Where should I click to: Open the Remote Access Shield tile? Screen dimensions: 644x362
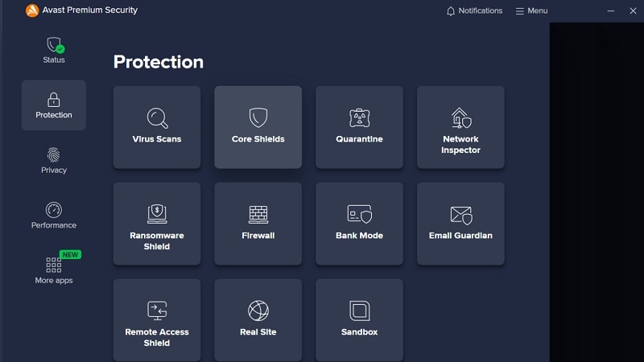[157, 320]
